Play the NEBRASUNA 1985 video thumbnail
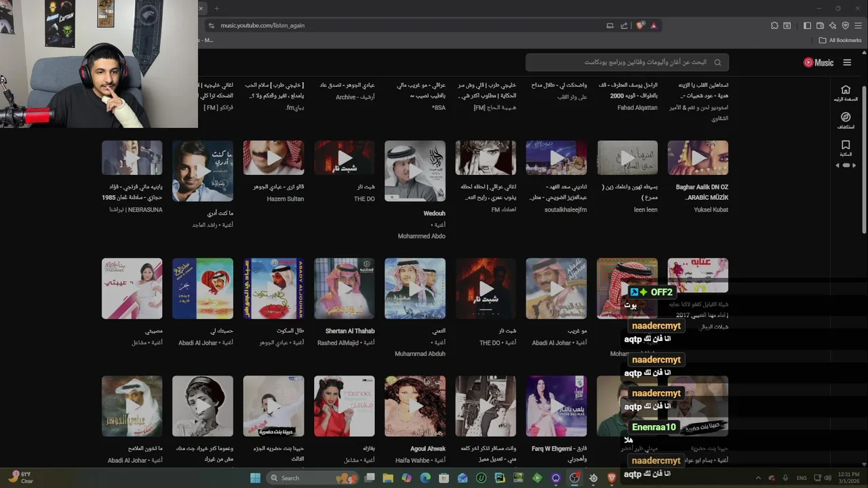The width and height of the screenshot is (868, 488). click(132, 158)
